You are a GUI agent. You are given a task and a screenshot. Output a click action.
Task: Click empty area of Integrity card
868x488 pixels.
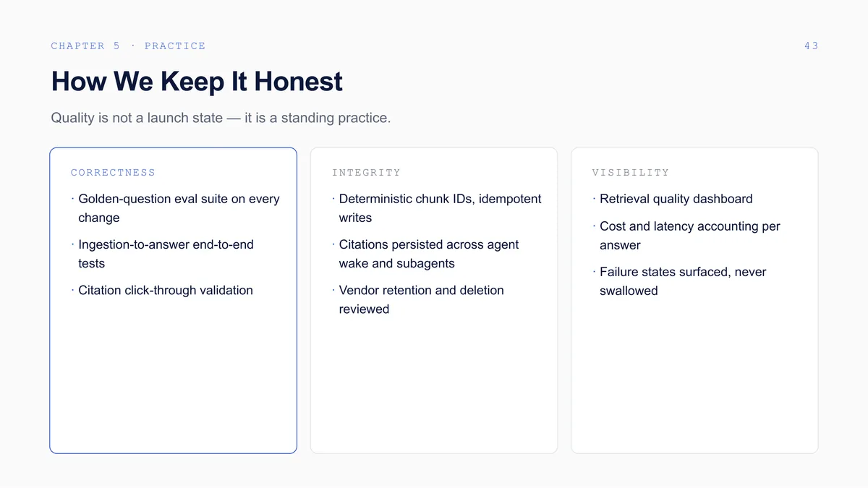coord(434,383)
